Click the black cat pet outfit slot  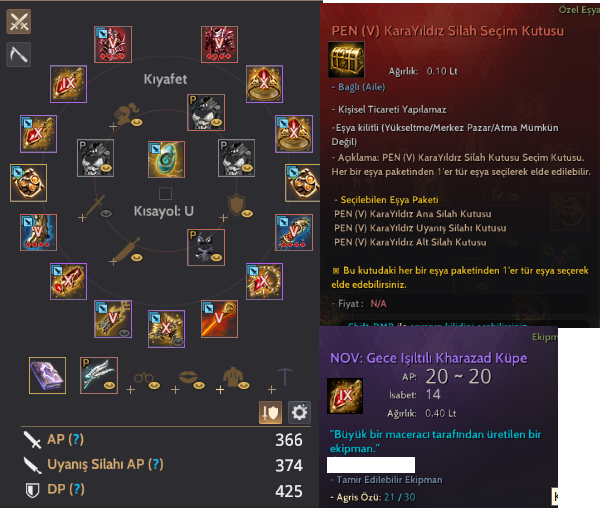point(206,247)
